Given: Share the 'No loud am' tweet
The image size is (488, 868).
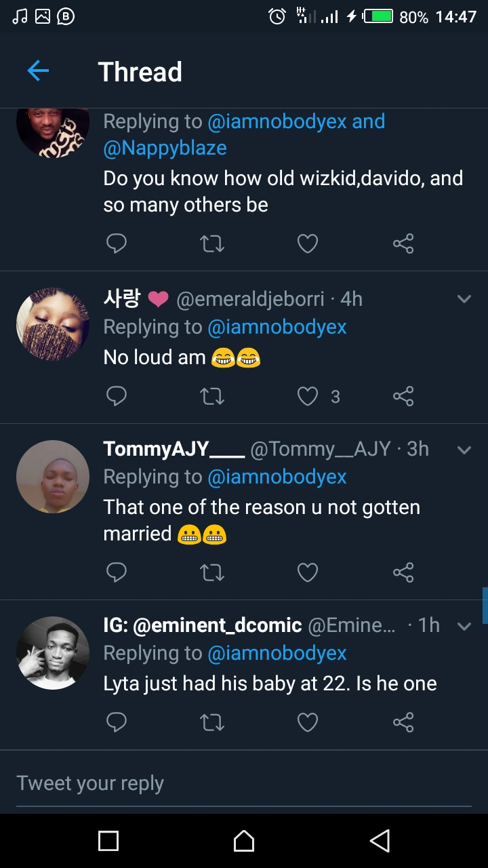Looking at the screenshot, I should pos(403,396).
